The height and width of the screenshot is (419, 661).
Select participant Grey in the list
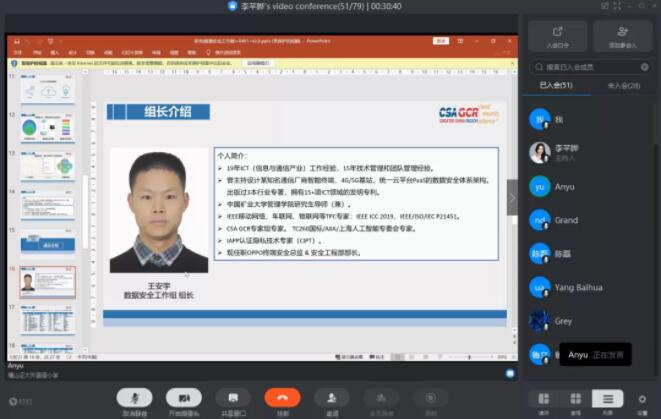coord(590,321)
